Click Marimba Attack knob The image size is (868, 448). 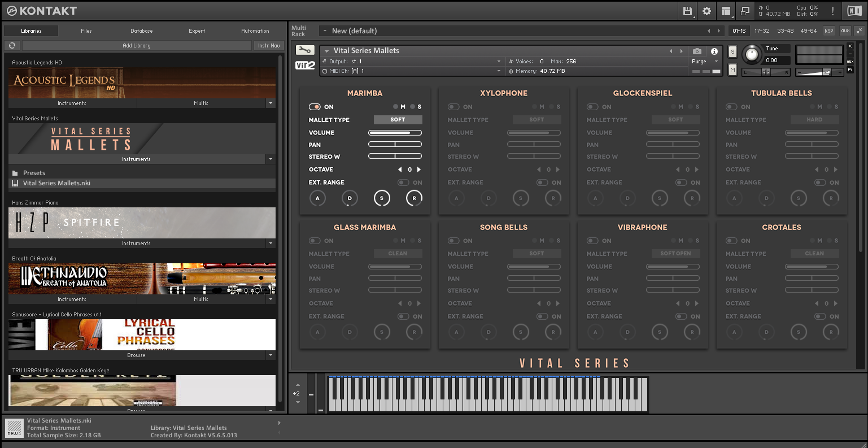[317, 198]
